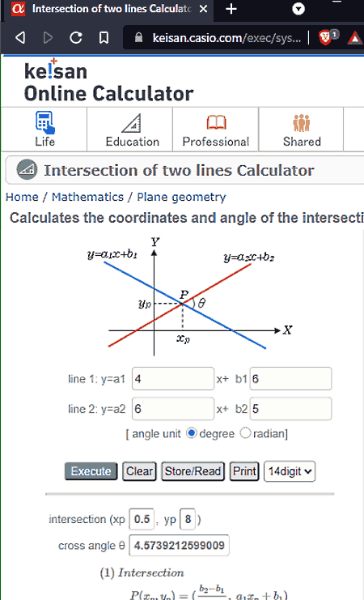Open Store/Read options

pyautogui.click(x=193, y=471)
